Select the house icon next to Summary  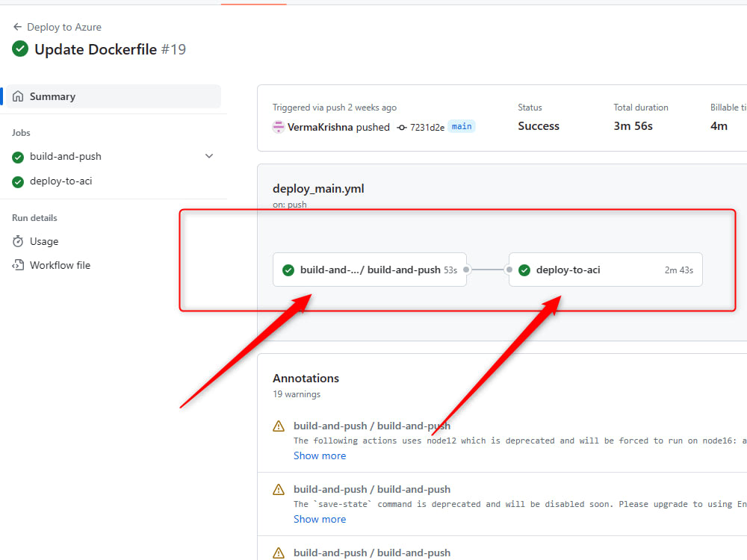18,96
